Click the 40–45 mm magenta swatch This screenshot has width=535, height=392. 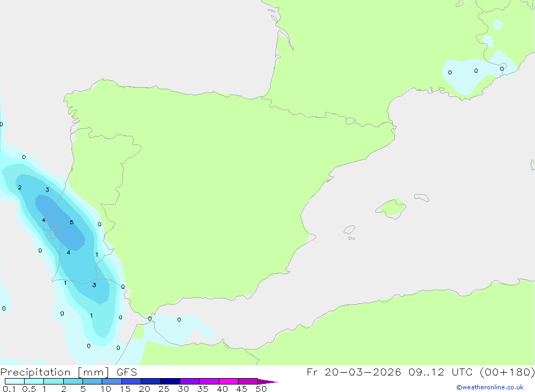coord(228,381)
